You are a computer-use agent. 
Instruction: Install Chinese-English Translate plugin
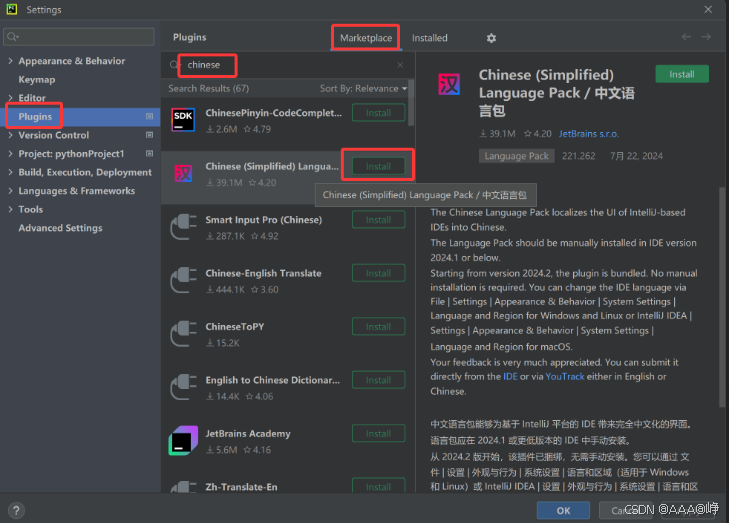378,273
